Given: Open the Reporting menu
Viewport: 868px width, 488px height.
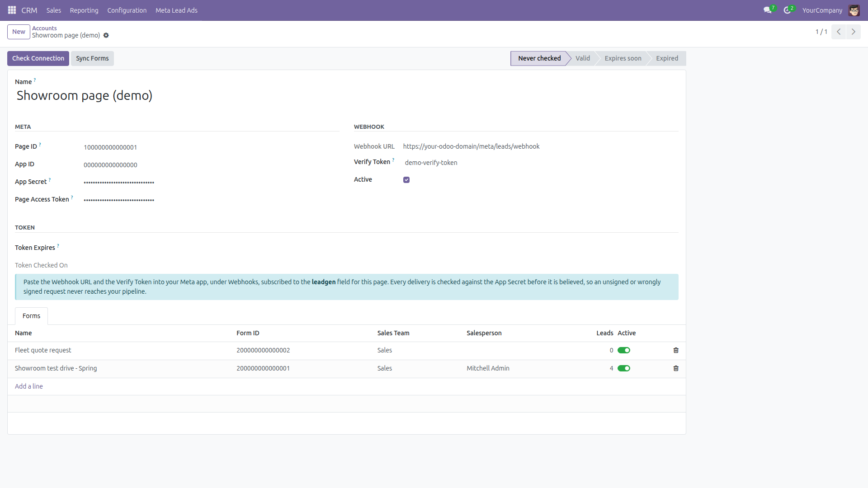Looking at the screenshot, I should [x=84, y=10].
